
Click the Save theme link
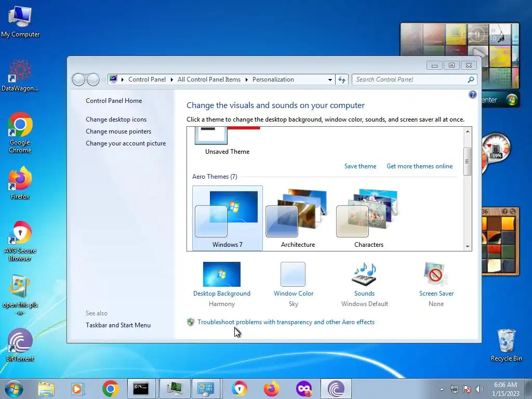click(361, 166)
